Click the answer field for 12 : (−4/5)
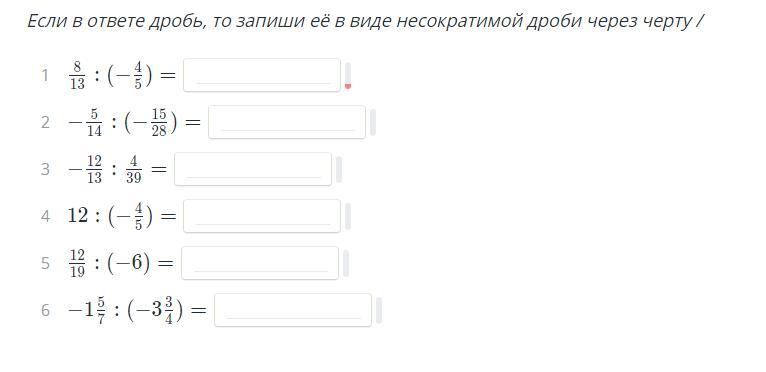The image size is (766, 372). [x=261, y=216]
